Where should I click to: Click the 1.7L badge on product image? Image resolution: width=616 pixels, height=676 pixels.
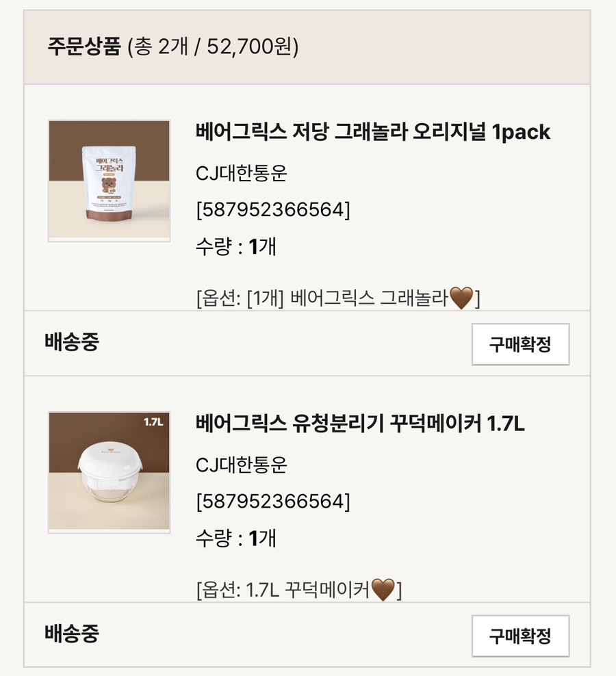pyautogui.click(x=153, y=422)
